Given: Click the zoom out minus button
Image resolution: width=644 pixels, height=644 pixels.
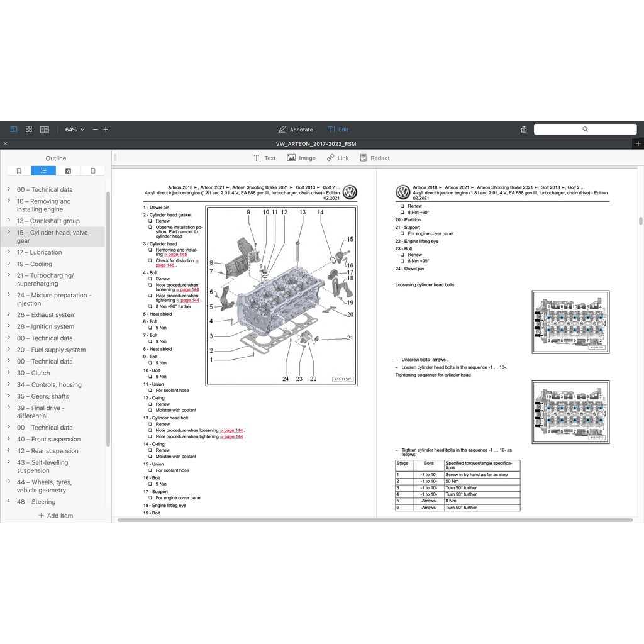Looking at the screenshot, I should coord(96,129).
